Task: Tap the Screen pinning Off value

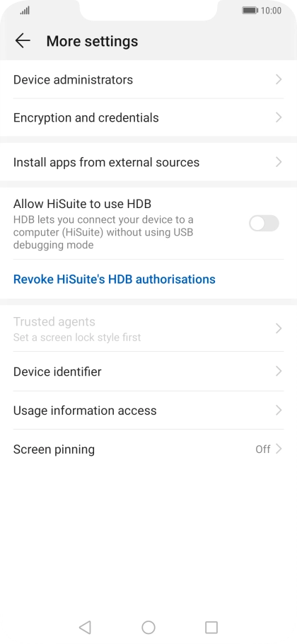Action: pos(263,449)
